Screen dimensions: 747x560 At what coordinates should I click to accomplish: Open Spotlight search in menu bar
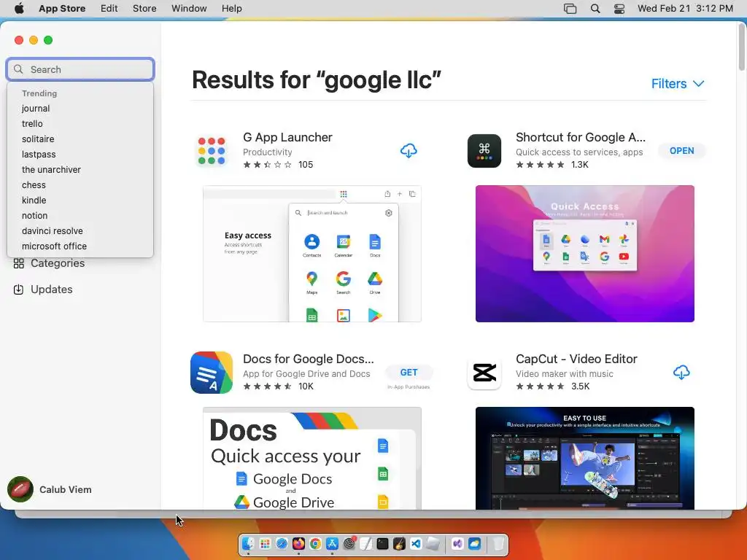point(595,9)
